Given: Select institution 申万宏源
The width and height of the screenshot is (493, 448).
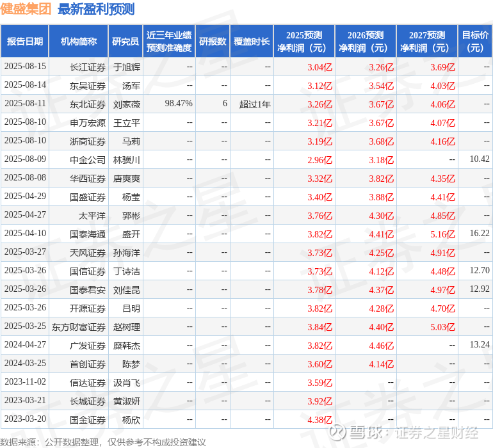Looking at the screenshot, I should pos(88,123).
